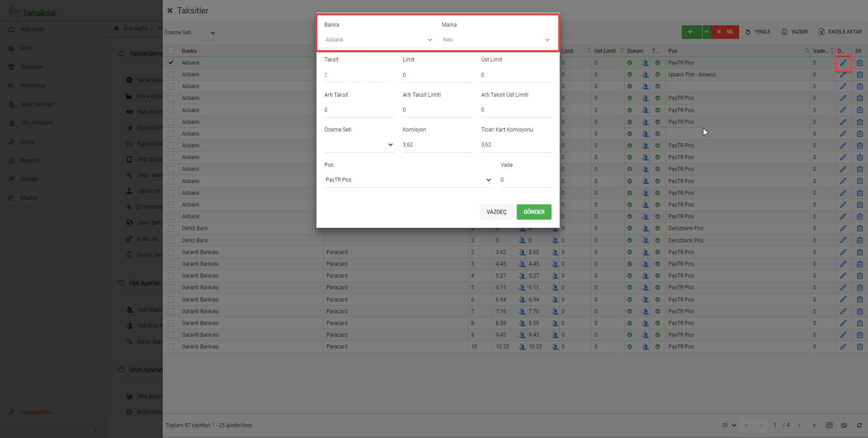Viewport: 868px width, 438px height.
Task: Click the pencil icon for İşbank Pos - Asseco row
Action: 843,75
